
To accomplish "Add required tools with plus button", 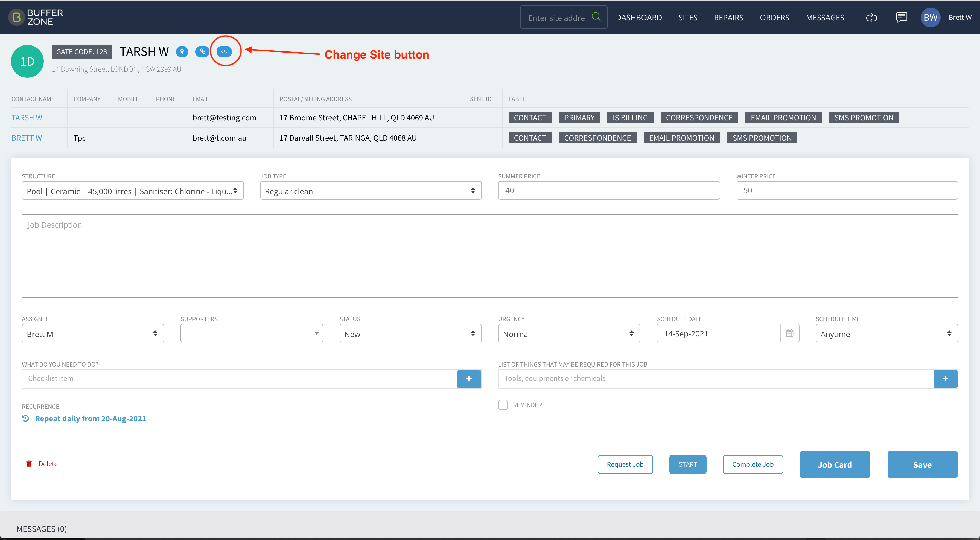I will [x=945, y=379].
